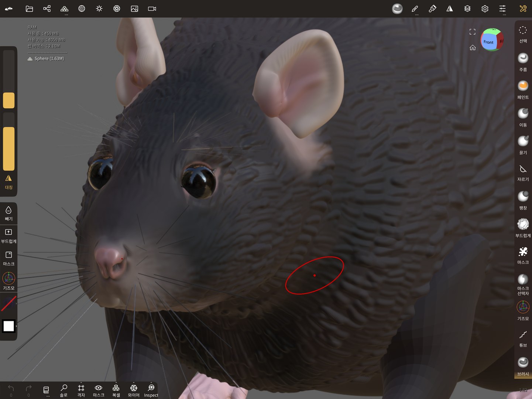Select the 주름 crease tool
This screenshot has height=399, width=532.
tap(523, 62)
